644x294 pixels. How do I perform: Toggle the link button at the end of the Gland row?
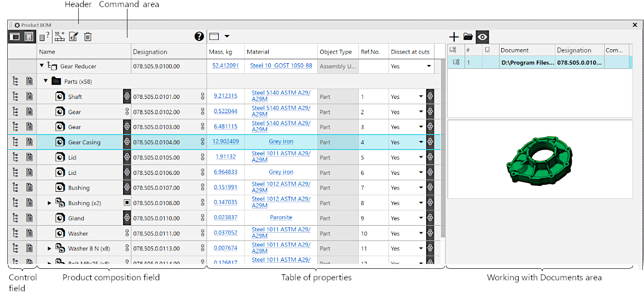click(x=430, y=218)
